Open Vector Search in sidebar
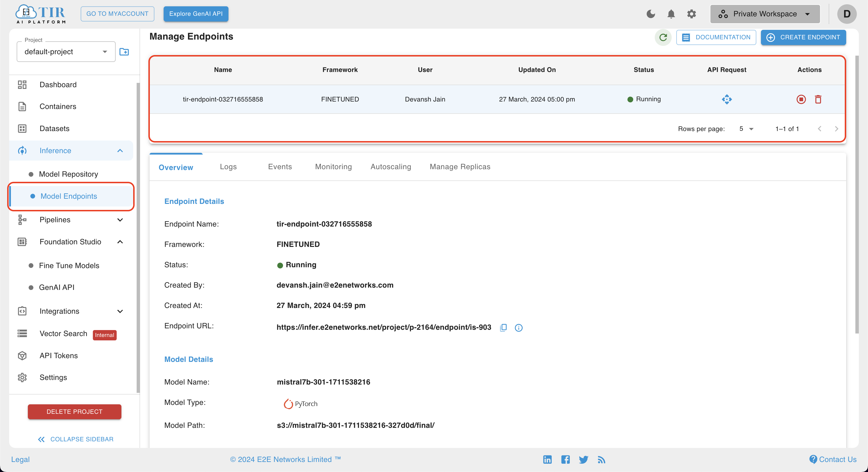The width and height of the screenshot is (868, 472). [71, 333]
